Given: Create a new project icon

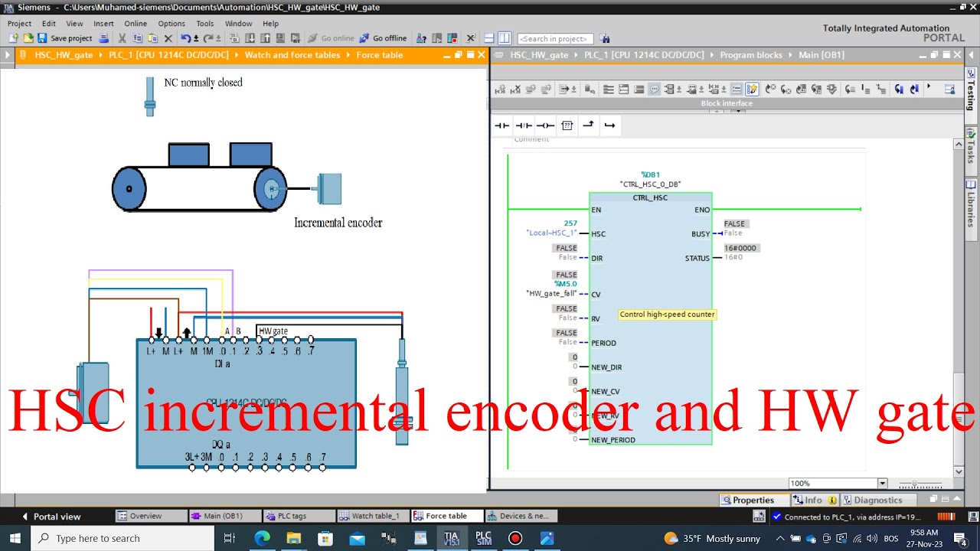Looking at the screenshot, I should coord(13,38).
